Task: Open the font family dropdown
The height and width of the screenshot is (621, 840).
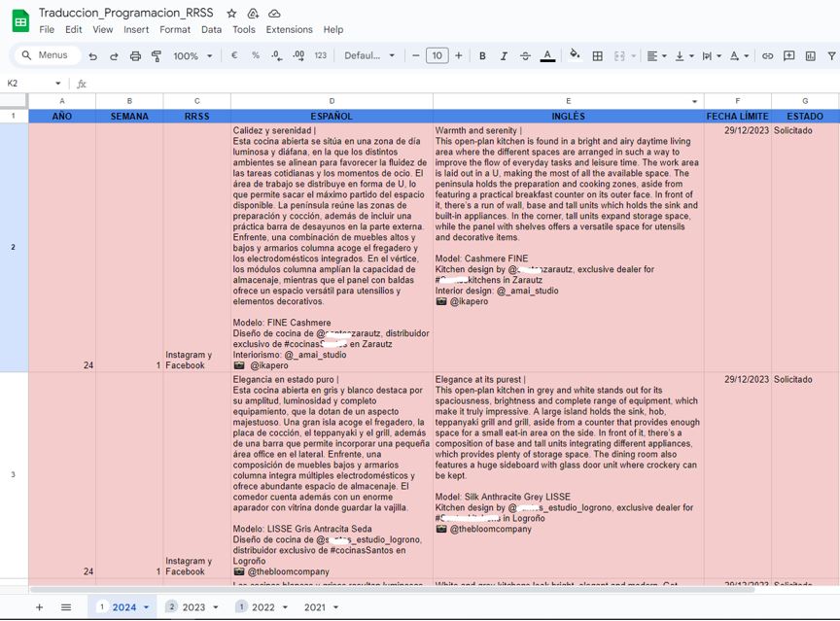Action: [369, 55]
